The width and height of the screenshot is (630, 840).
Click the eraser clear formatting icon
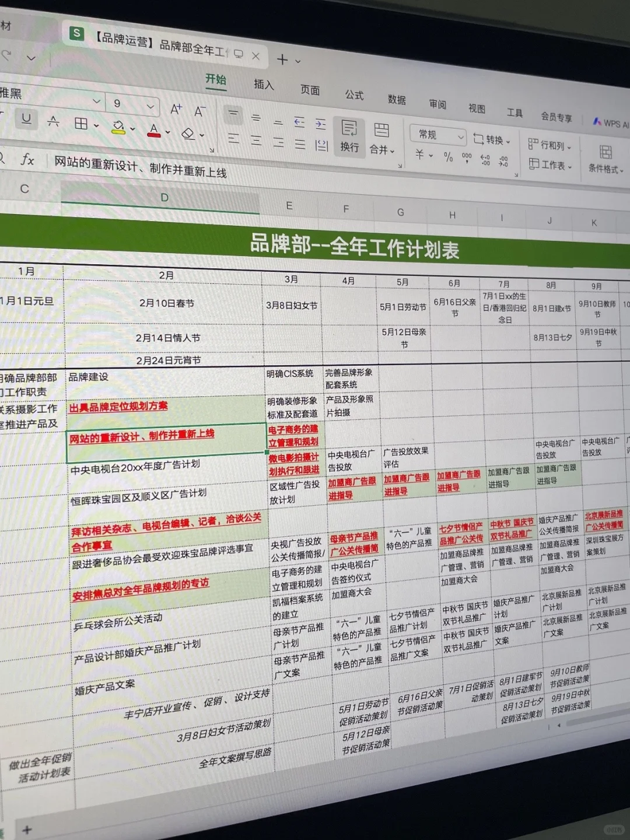click(x=188, y=134)
